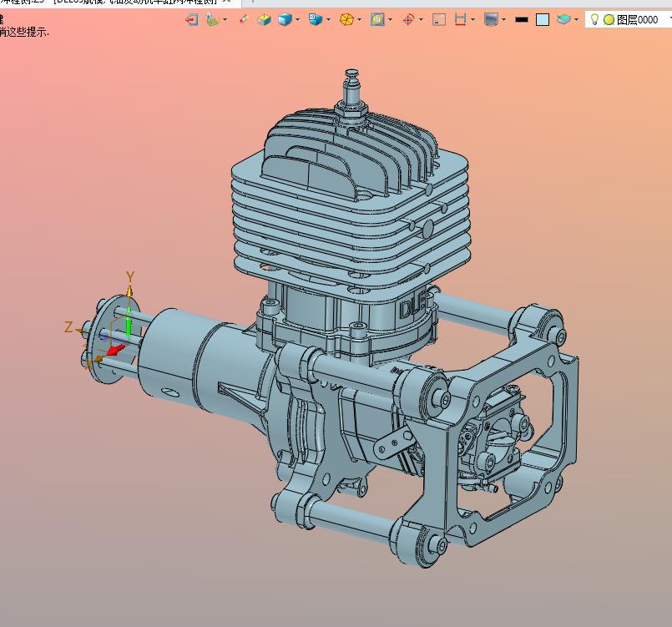Select the brush eraser tool icon
The width and height of the screenshot is (672, 627).
(x=244, y=19)
